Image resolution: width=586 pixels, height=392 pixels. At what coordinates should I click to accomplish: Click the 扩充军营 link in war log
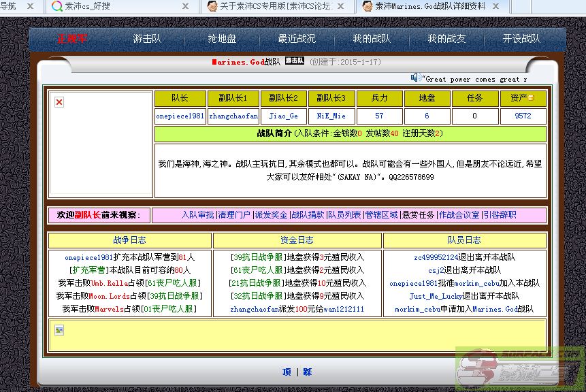tap(89, 270)
